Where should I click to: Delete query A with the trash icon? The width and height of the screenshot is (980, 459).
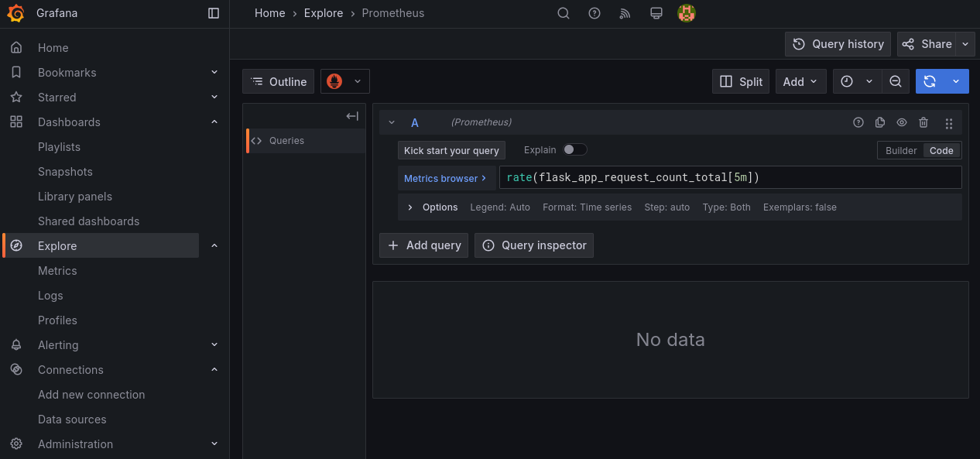click(922, 122)
